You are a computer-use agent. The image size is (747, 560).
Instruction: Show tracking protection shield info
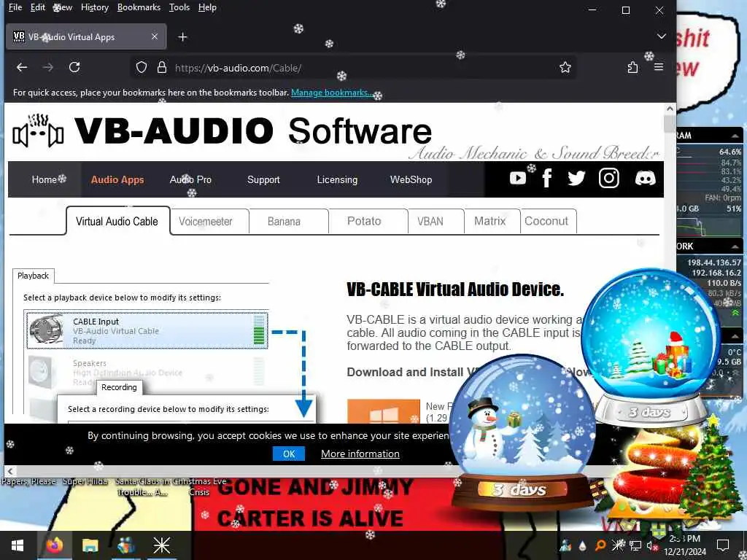[142, 67]
